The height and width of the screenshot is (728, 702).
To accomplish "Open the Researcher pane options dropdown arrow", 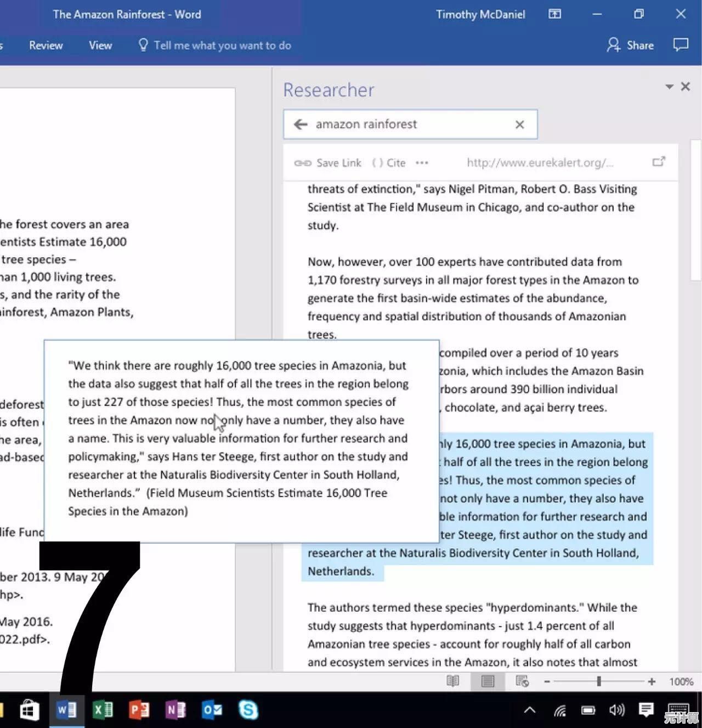I will click(x=669, y=87).
